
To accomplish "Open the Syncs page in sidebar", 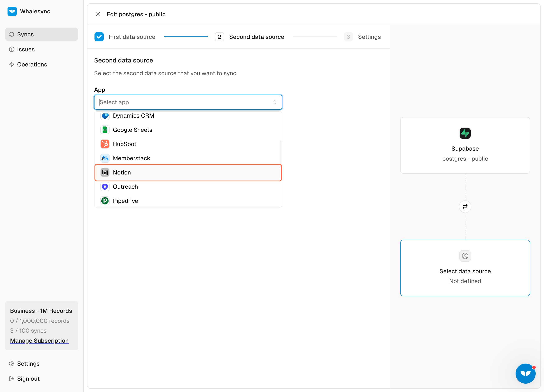I will pyautogui.click(x=41, y=34).
